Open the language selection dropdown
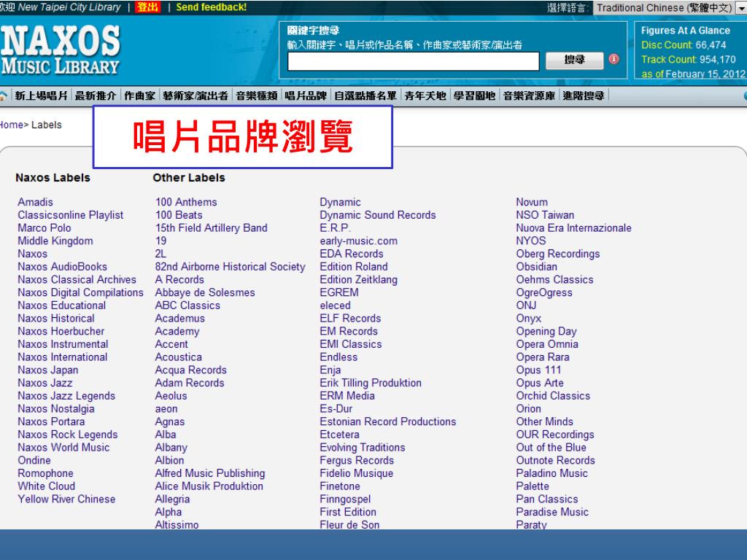 pyautogui.click(x=670, y=7)
